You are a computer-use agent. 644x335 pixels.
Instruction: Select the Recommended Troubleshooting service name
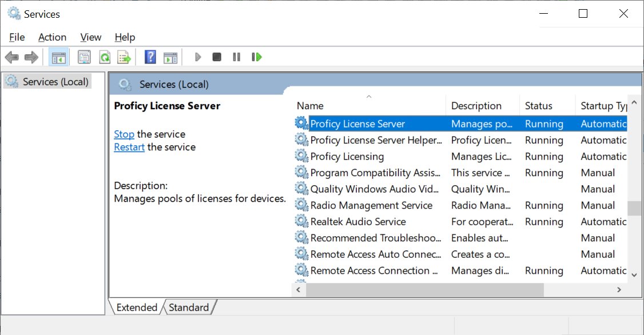pos(376,238)
